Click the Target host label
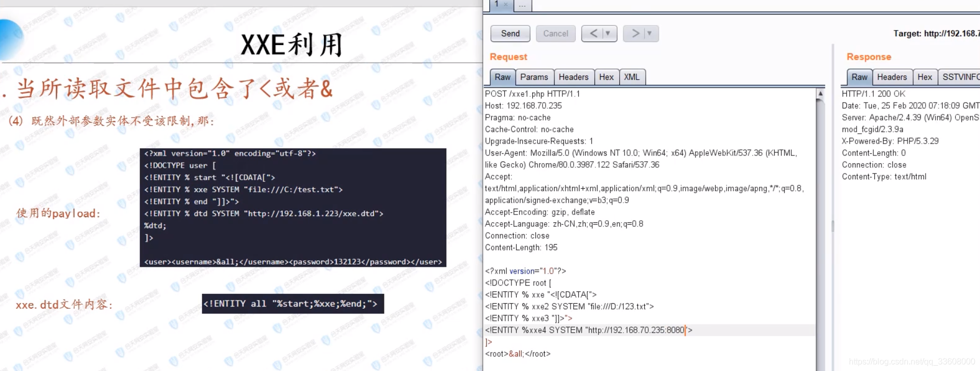The image size is (980, 371). click(936, 34)
